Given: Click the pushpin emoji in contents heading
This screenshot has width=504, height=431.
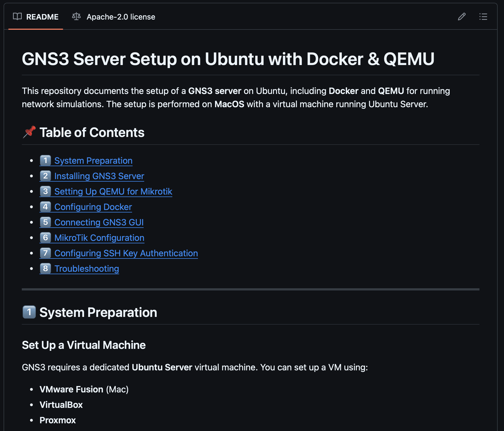Looking at the screenshot, I should [x=29, y=132].
